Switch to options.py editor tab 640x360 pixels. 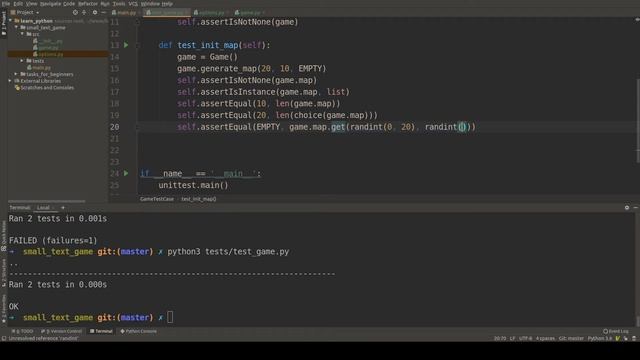pyautogui.click(x=211, y=13)
